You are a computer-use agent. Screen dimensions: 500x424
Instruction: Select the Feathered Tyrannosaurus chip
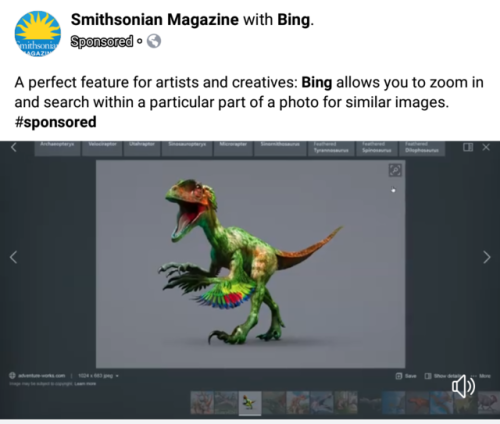click(x=330, y=148)
